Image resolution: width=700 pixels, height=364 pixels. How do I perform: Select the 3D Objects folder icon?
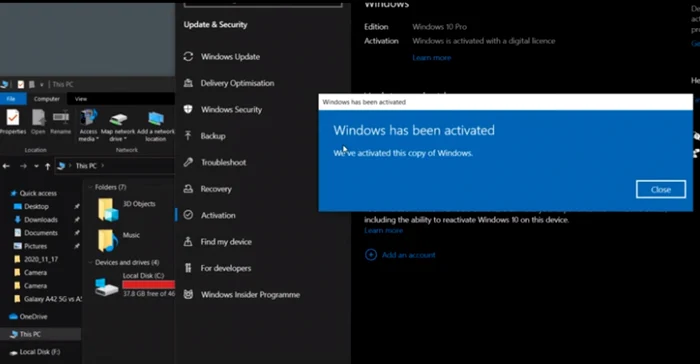pos(108,209)
